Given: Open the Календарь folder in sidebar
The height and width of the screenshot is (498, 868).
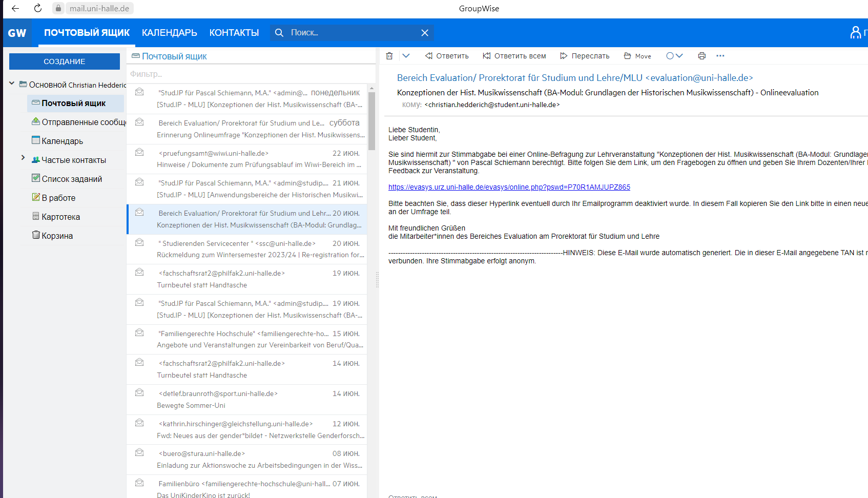Looking at the screenshot, I should (x=57, y=141).
